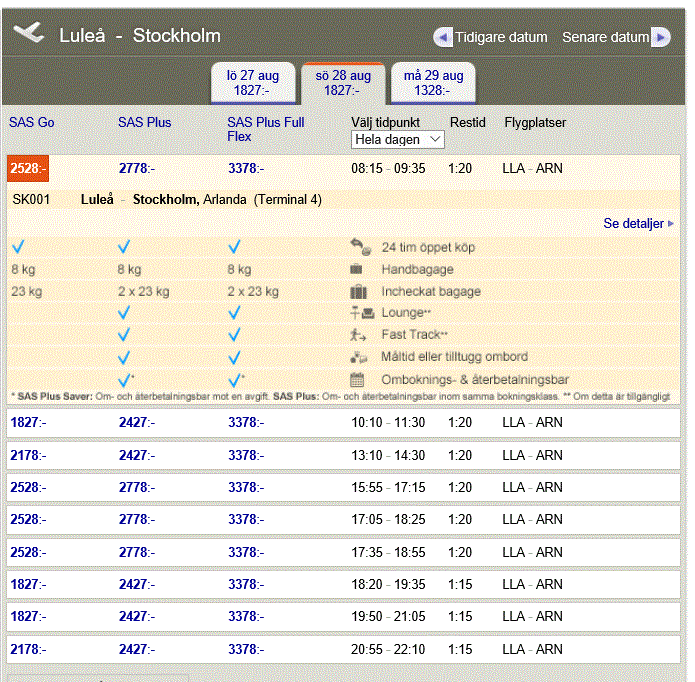
Task: Select 3378:- Full Flex fare for 20:55 flight
Action: tap(246, 649)
